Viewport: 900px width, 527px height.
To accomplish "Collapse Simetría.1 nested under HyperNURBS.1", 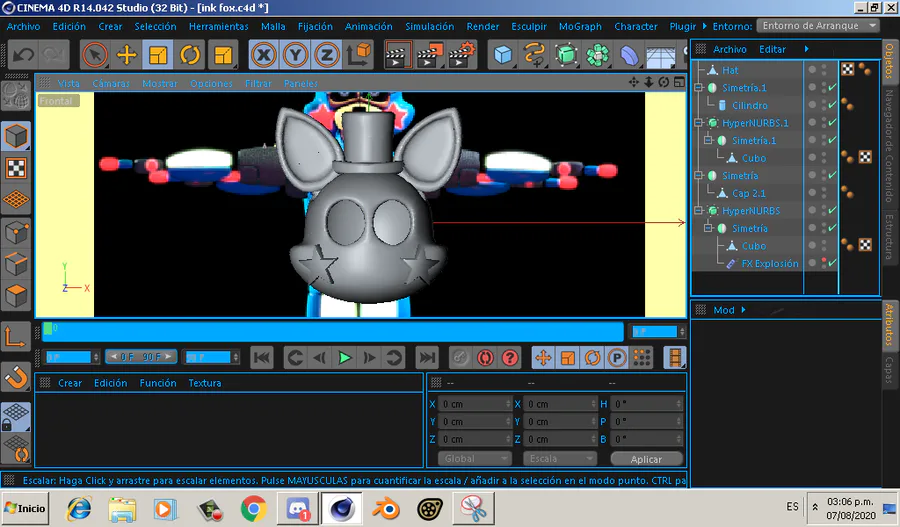I will tap(709, 140).
